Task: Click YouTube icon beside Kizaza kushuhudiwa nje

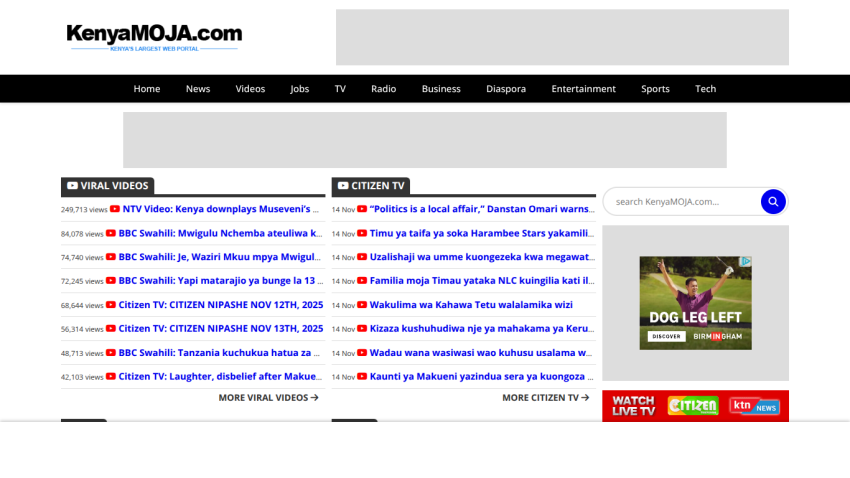Action: coord(362,328)
